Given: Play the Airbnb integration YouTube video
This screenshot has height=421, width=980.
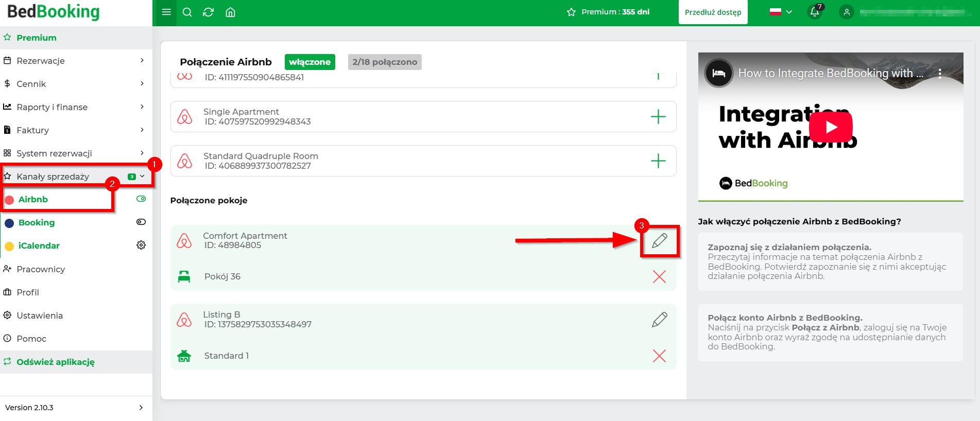Looking at the screenshot, I should (x=831, y=127).
